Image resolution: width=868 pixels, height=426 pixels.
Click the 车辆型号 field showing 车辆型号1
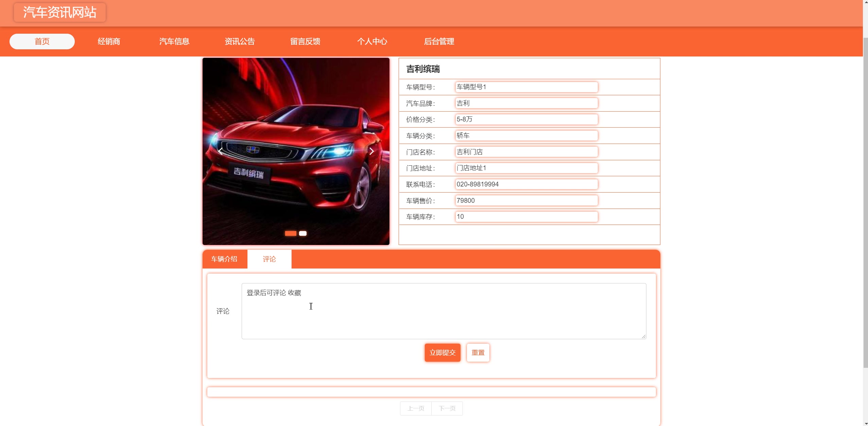526,87
